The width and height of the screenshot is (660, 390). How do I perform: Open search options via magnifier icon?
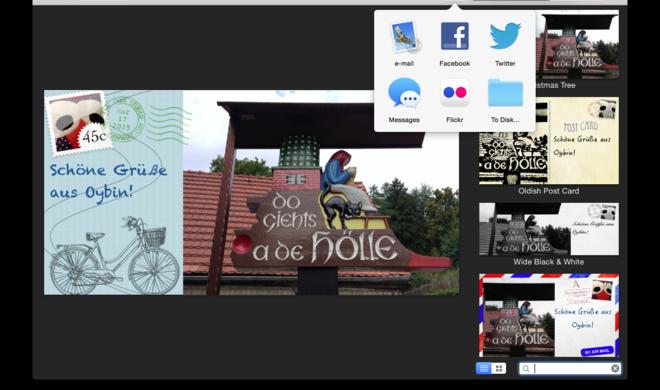[x=526, y=369]
